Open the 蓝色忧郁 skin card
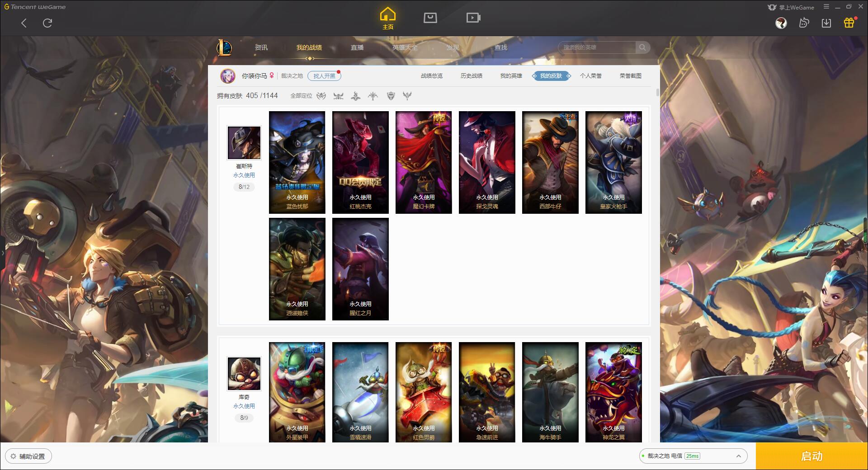Image resolution: width=868 pixels, height=470 pixels. [x=297, y=162]
